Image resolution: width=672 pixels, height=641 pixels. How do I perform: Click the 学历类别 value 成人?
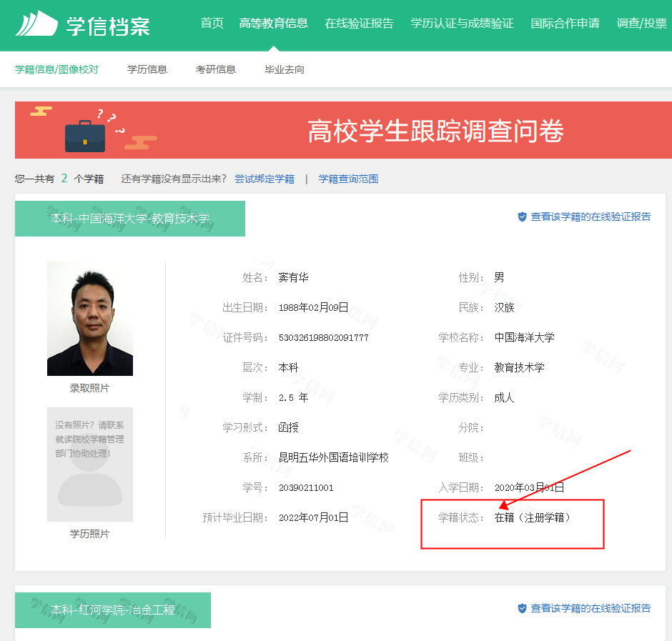(x=504, y=397)
